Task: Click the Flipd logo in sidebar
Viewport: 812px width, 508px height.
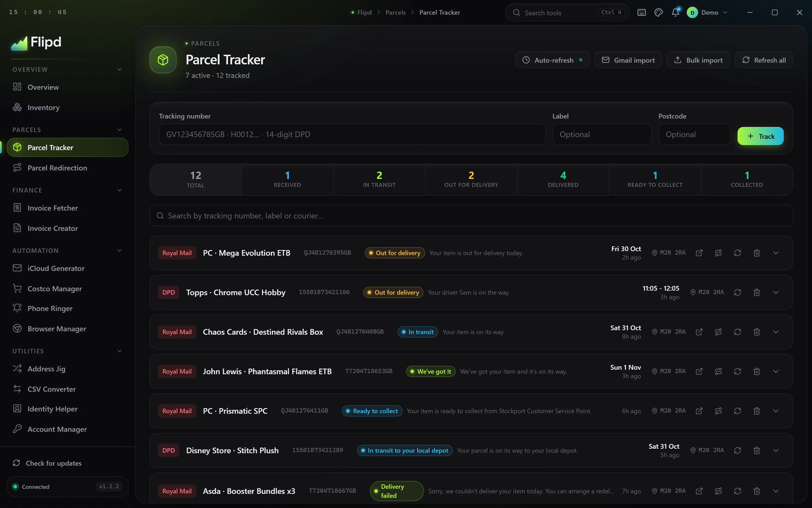Action: point(36,43)
